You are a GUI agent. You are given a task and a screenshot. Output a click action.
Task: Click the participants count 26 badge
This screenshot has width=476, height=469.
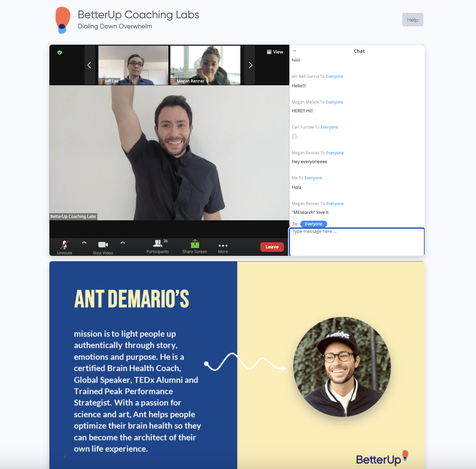[166, 241]
